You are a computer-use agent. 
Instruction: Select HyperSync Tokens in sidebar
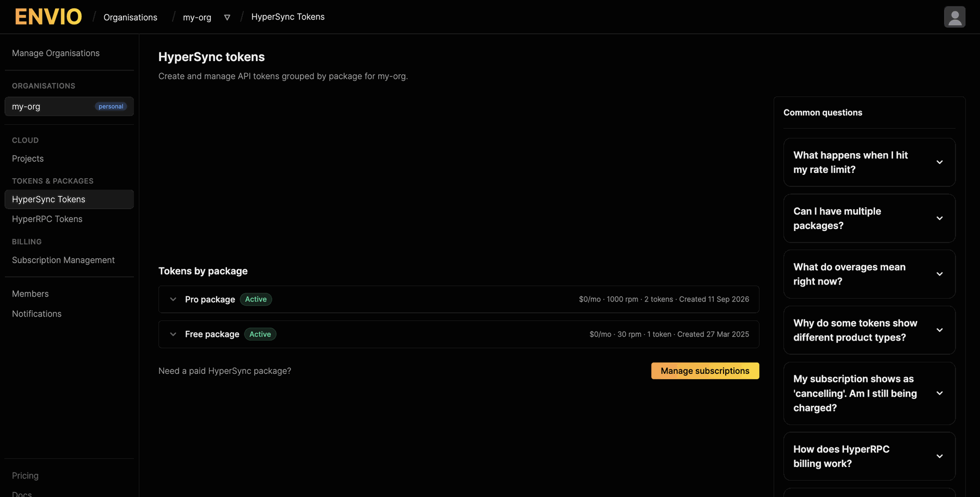pyautogui.click(x=69, y=199)
